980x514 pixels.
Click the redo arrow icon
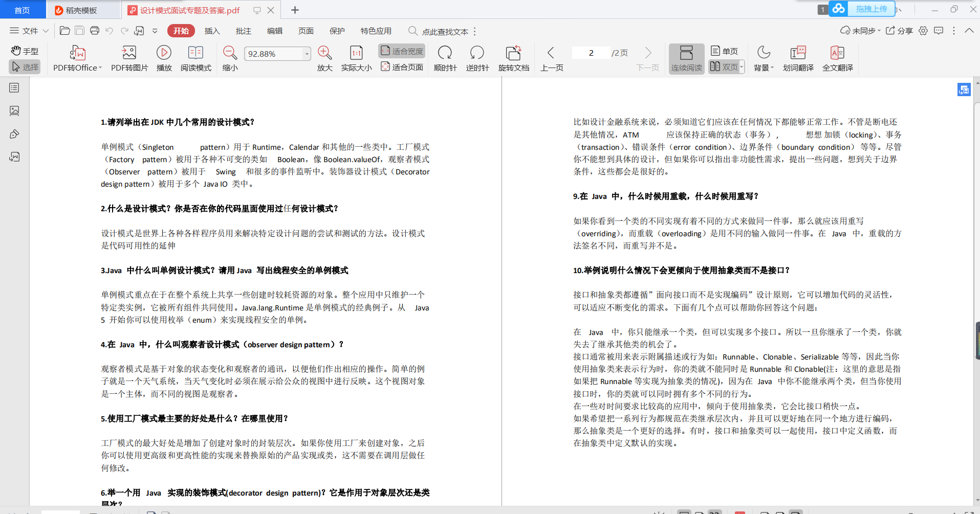[x=124, y=31]
